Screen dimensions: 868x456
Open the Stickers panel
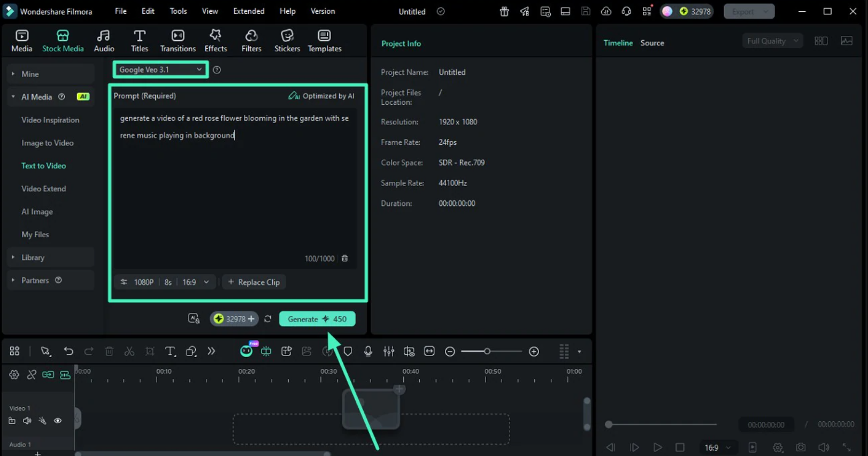[287, 41]
